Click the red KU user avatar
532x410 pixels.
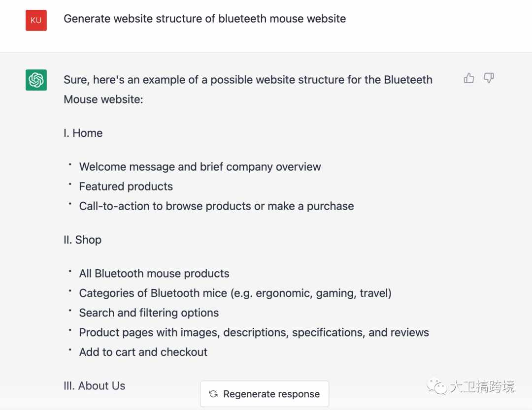(x=36, y=20)
